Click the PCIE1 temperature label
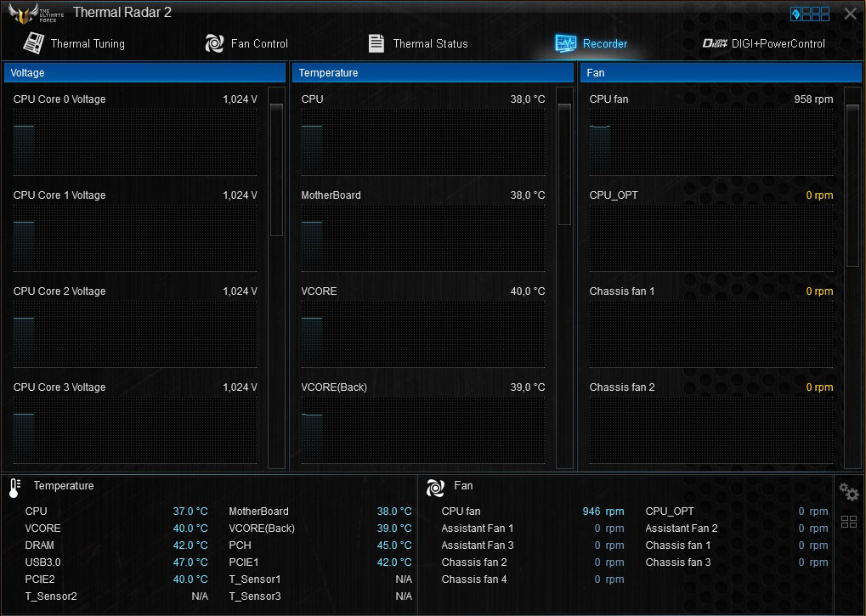The width and height of the screenshot is (866, 616). click(244, 562)
